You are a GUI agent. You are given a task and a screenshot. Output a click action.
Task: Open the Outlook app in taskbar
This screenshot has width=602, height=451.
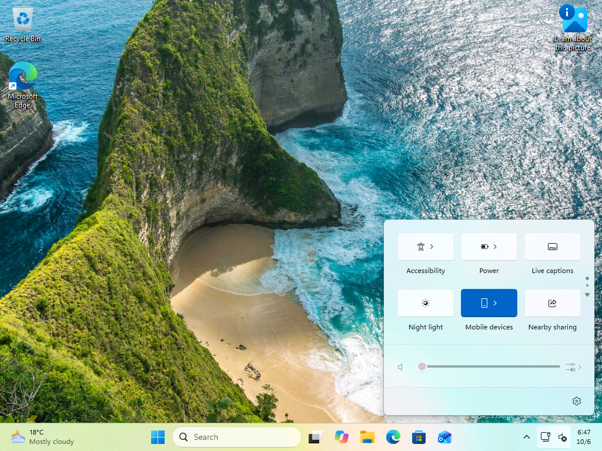pos(445,437)
